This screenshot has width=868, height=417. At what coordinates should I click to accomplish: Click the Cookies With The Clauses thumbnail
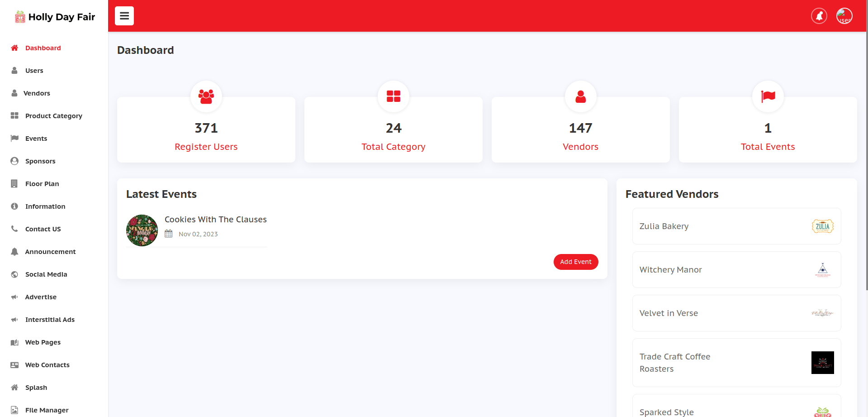[x=142, y=230]
